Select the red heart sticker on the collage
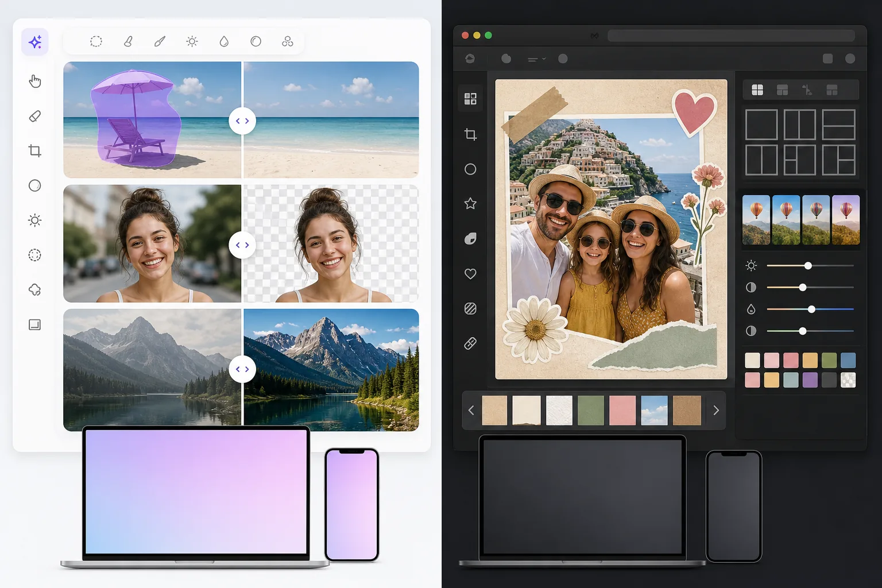The image size is (882, 588). point(694,112)
